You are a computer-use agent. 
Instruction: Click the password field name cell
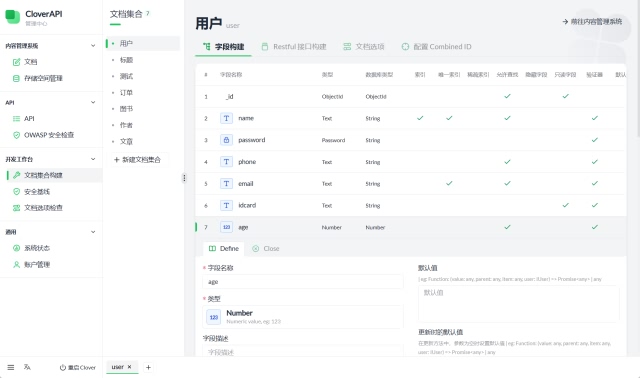tap(251, 140)
